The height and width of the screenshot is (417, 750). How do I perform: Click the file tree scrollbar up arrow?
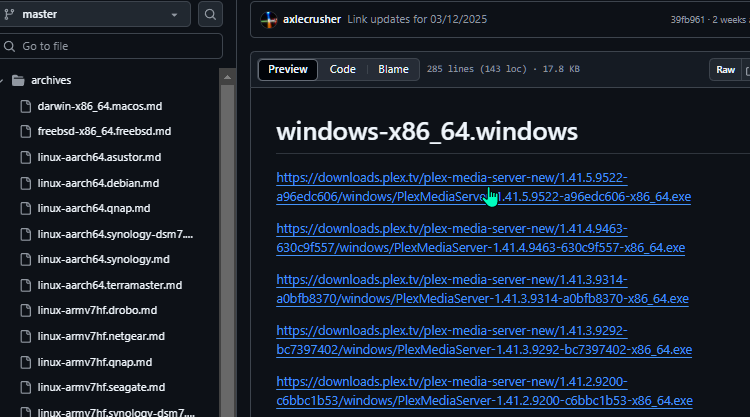[227, 77]
